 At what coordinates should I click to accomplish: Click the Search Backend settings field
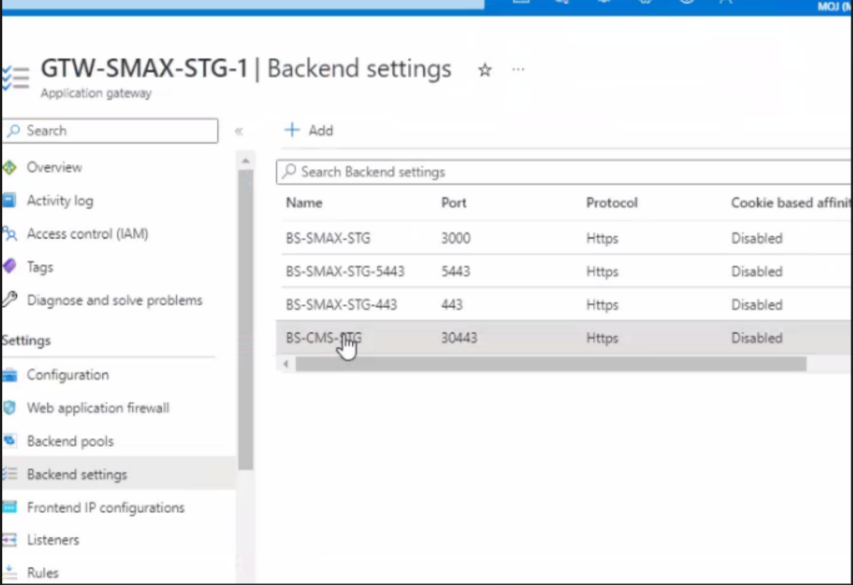coord(420,171)
